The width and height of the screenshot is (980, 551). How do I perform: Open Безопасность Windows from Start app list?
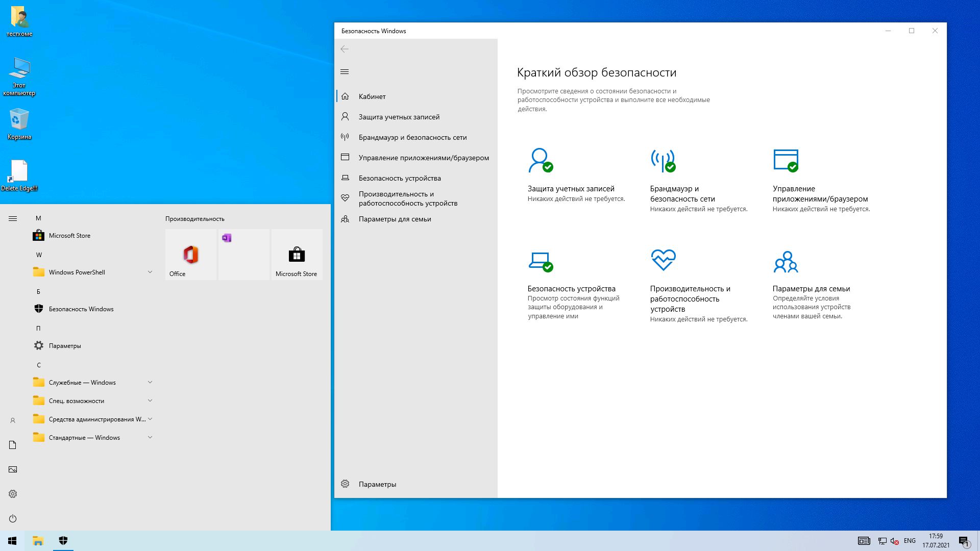click(81, 309)
